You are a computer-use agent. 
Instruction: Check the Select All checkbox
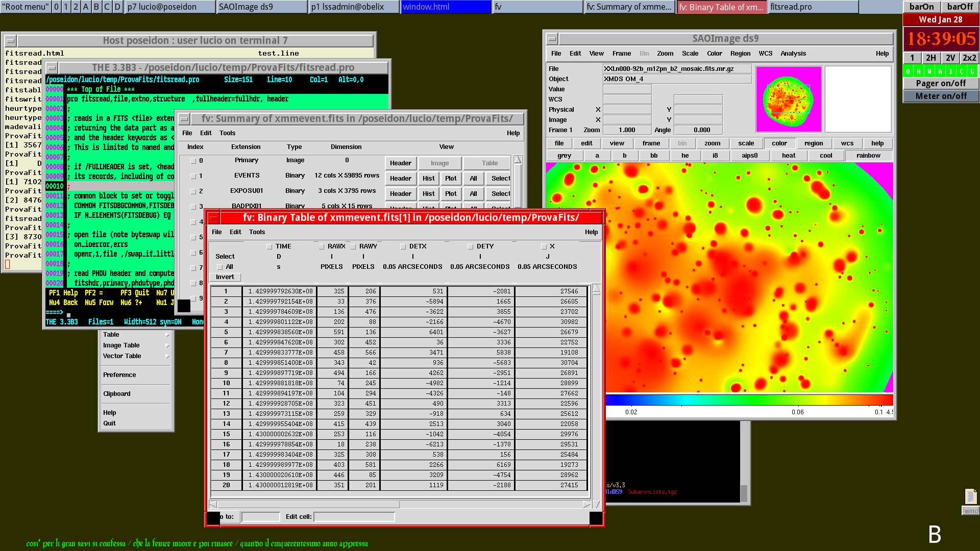219,267
